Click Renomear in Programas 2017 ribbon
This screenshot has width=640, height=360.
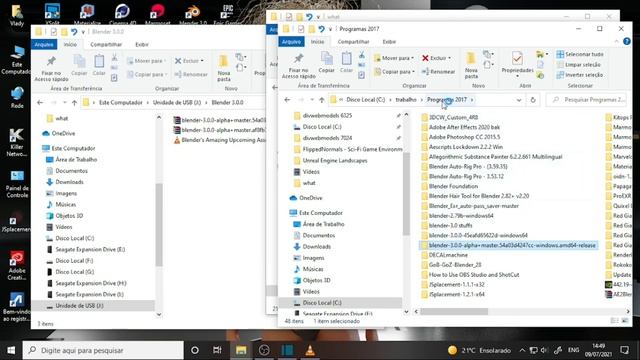(438, 71)
